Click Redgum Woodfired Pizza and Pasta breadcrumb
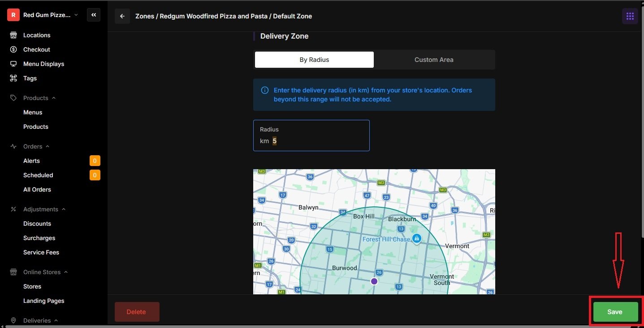 pyautogui.click(x=214, y=16)
